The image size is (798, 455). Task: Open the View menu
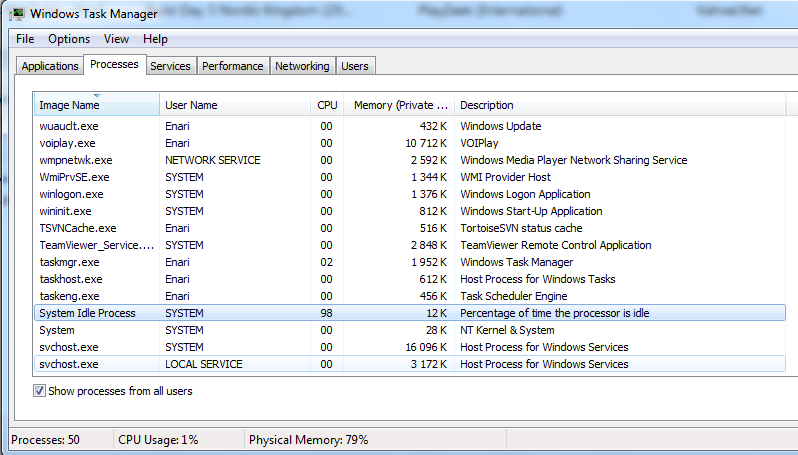117,39
